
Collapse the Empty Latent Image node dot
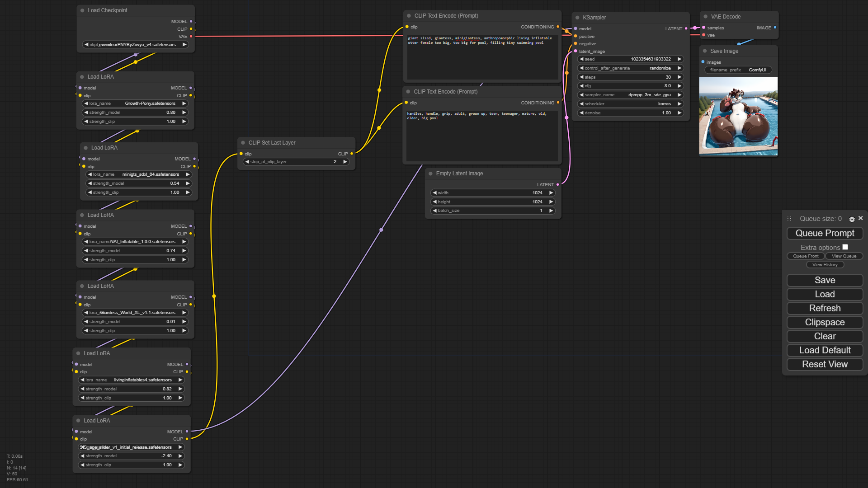pos(430,174)
